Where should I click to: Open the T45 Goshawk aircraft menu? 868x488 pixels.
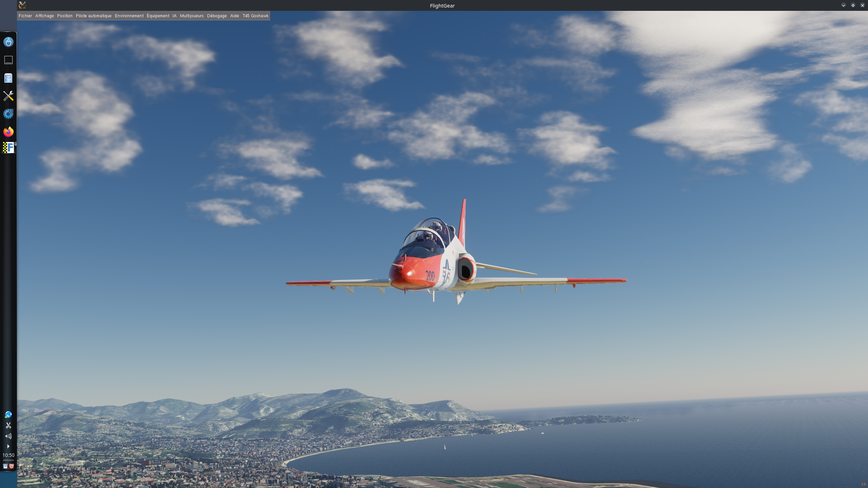(x=255, y=16)
